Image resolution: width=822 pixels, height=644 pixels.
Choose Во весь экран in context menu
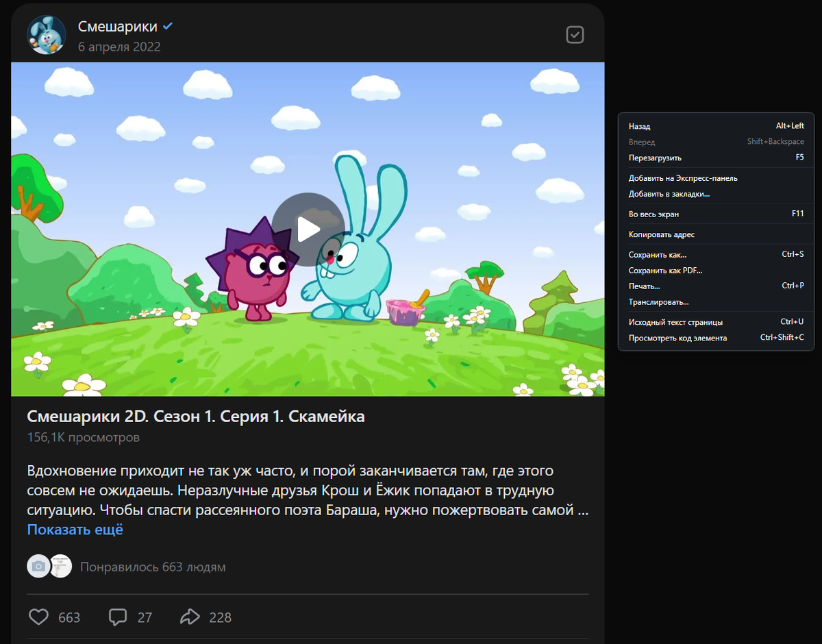pos(717,214)
